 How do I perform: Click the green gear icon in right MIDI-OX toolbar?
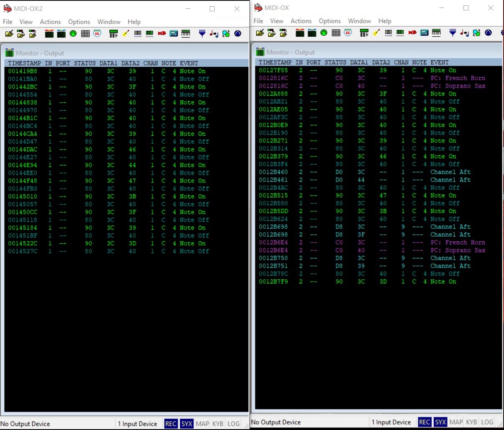point(476,33)
